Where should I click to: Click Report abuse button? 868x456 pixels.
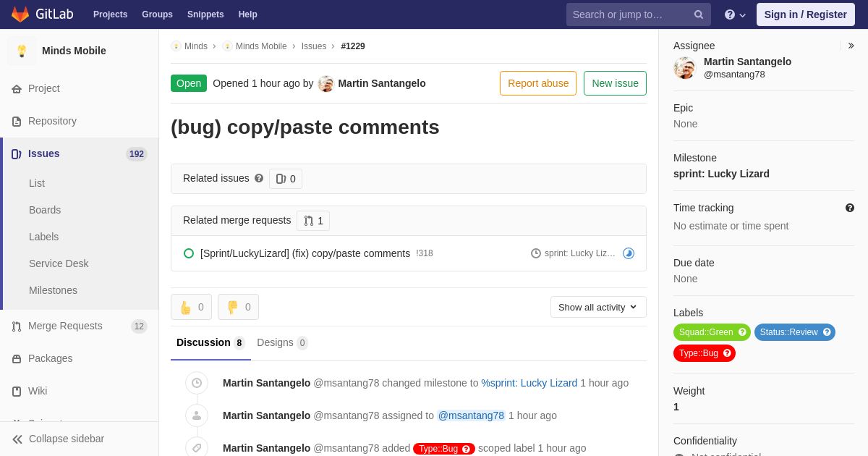[538, 83]
